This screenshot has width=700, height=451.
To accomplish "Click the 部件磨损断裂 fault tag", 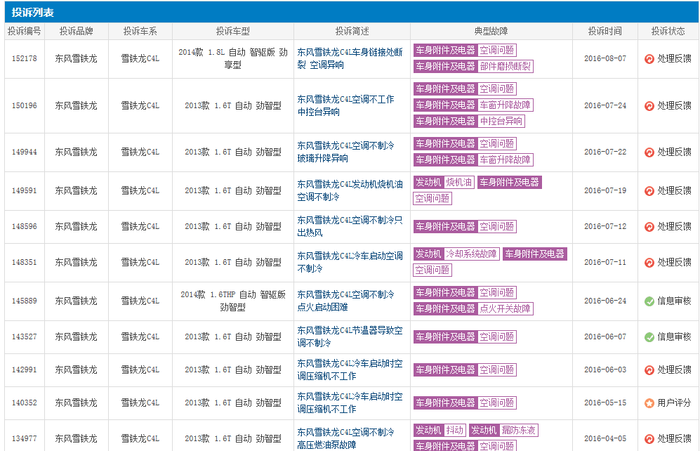I will point(505,67).
